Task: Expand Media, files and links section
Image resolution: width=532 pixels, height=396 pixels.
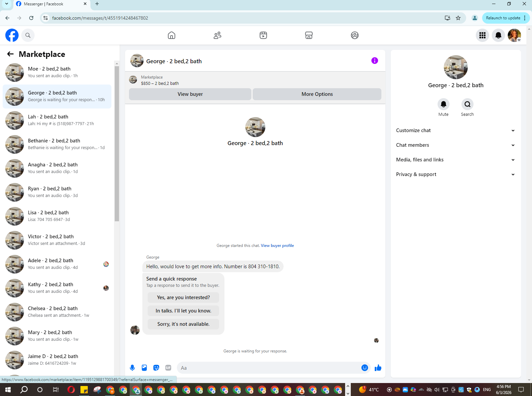Action: pyautogui.click(x=456, y=160)
